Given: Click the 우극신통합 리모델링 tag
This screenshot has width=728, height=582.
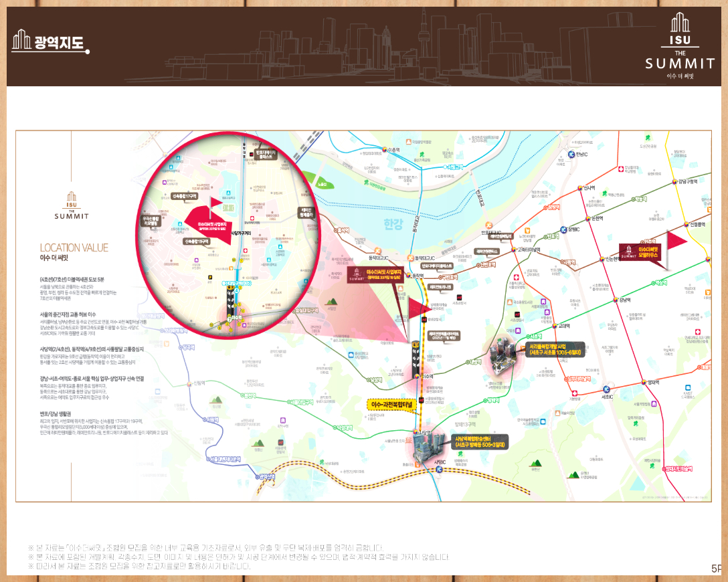Looking at the screenshot, I should 151,221.
